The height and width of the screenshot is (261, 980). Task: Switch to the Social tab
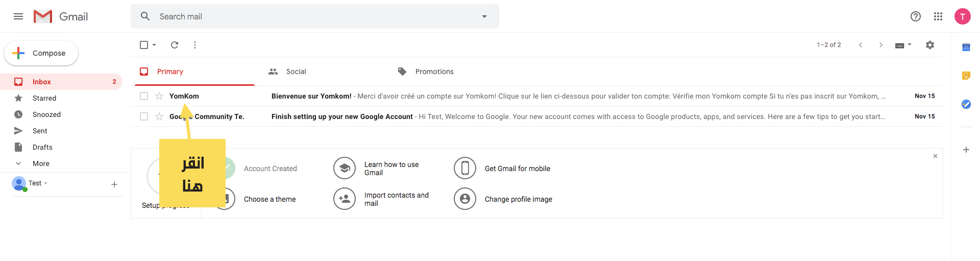(287, 72)
